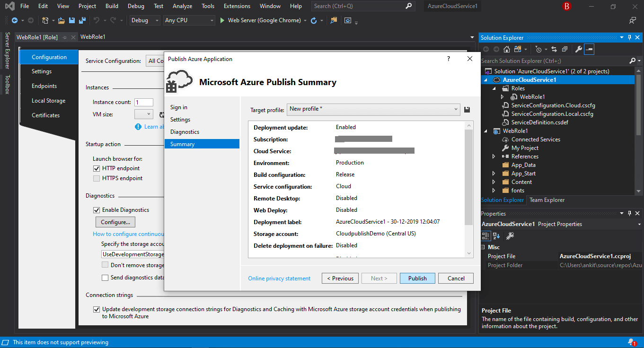Click the Instance count input field
Screen dimensions: 644x348
(x=144, y=102)
